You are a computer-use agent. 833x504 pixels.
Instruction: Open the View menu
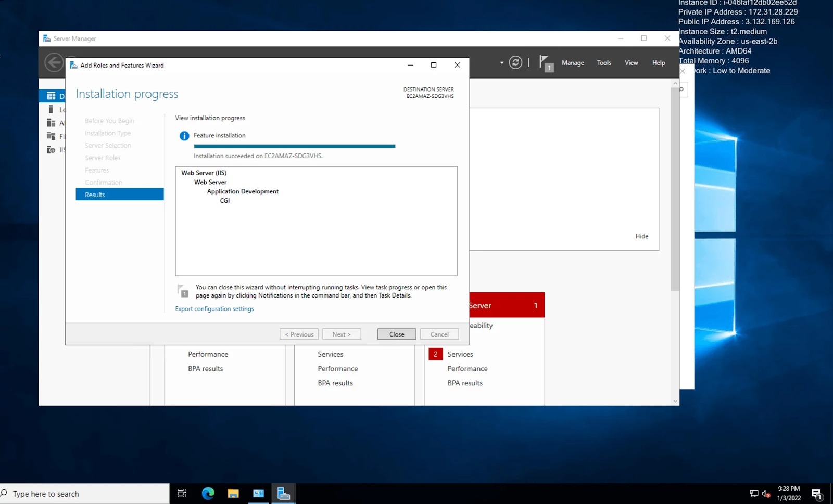coord(631,63)
